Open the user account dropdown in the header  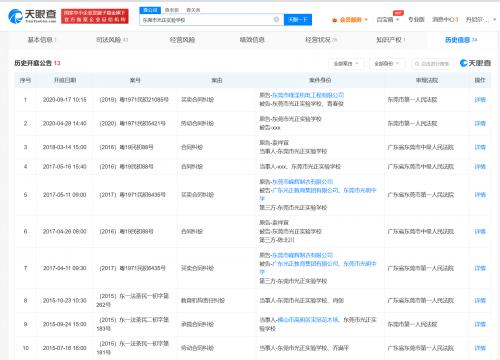[481, 20]
